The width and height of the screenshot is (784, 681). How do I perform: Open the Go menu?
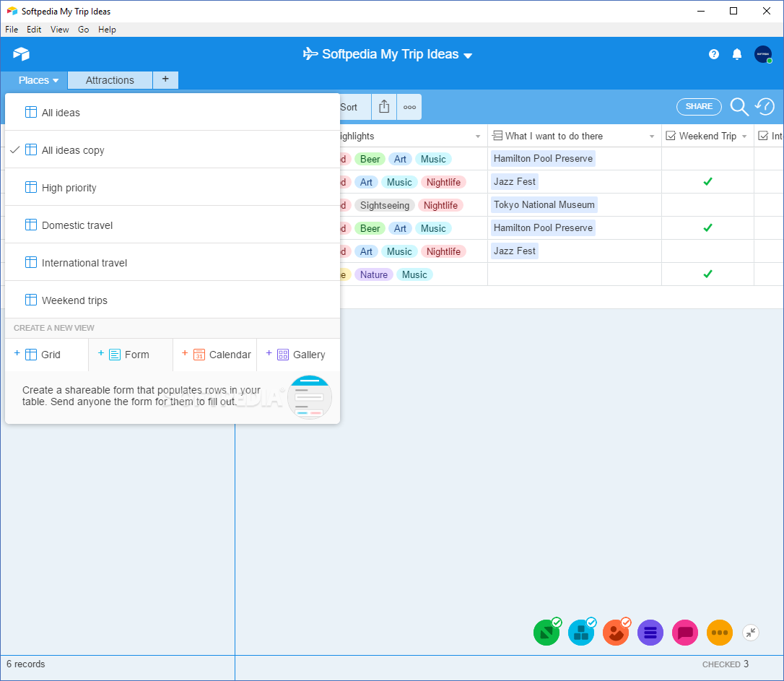(x=84, y=30)
